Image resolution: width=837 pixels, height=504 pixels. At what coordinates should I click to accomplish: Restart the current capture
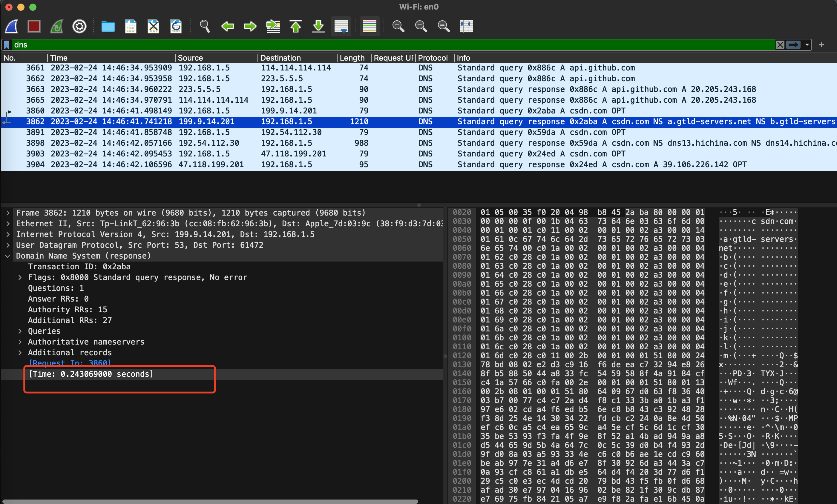[x=57, y=26]
